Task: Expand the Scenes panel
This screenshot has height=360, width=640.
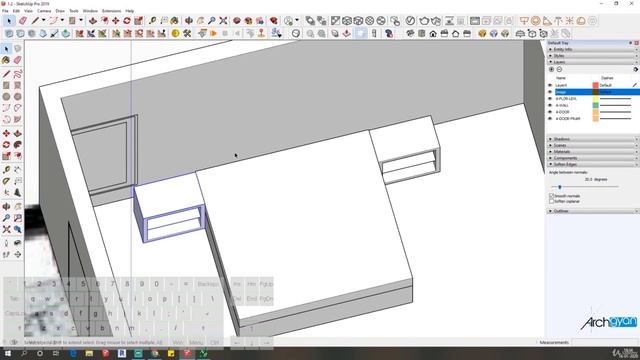Action: click(x=593, y=145)
